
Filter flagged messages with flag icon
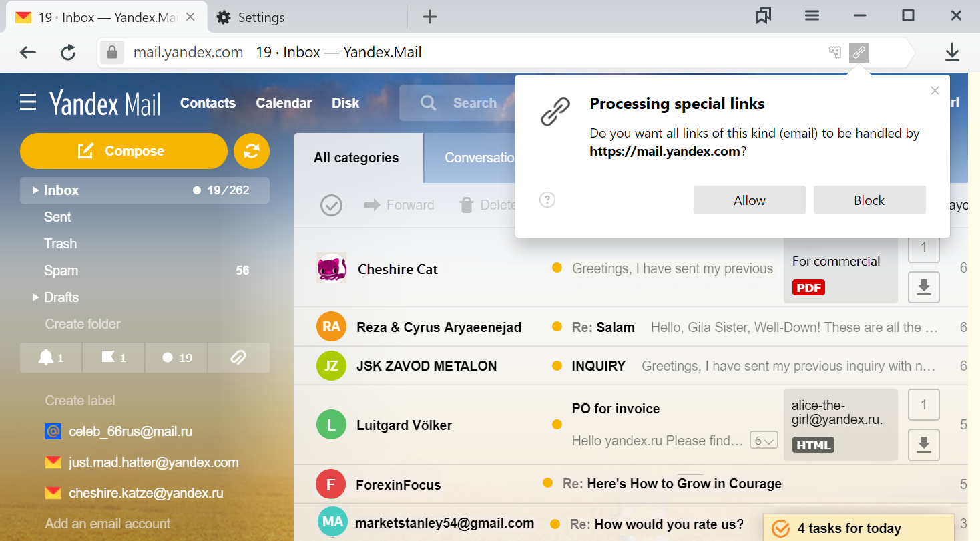coord(113,357)
